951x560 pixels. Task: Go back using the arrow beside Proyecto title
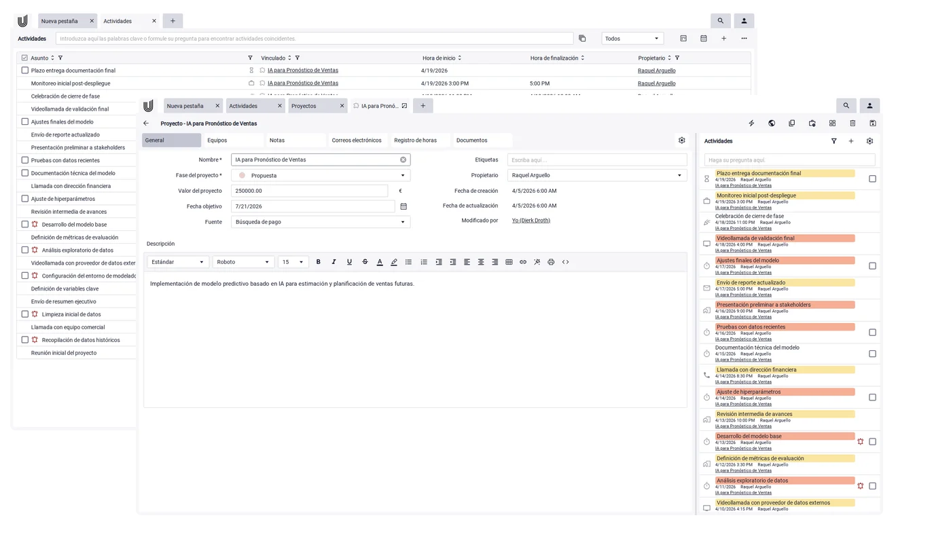(146, 124)
